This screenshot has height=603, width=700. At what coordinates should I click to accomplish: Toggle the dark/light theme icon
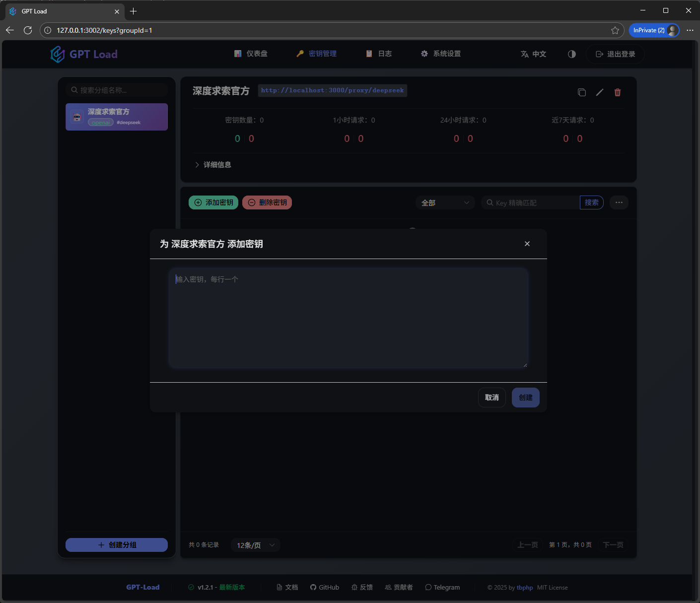572,54
